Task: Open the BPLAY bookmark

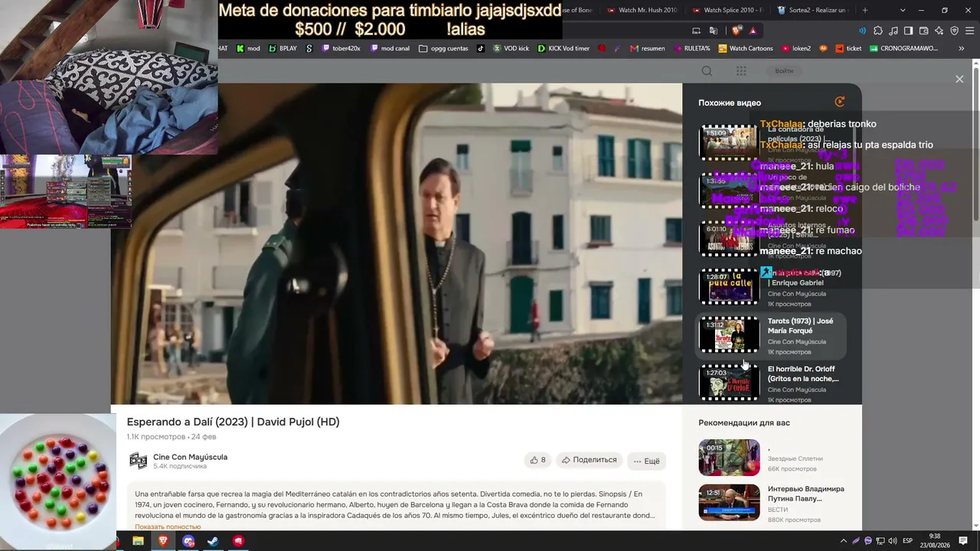Action: tap(283, 48)
